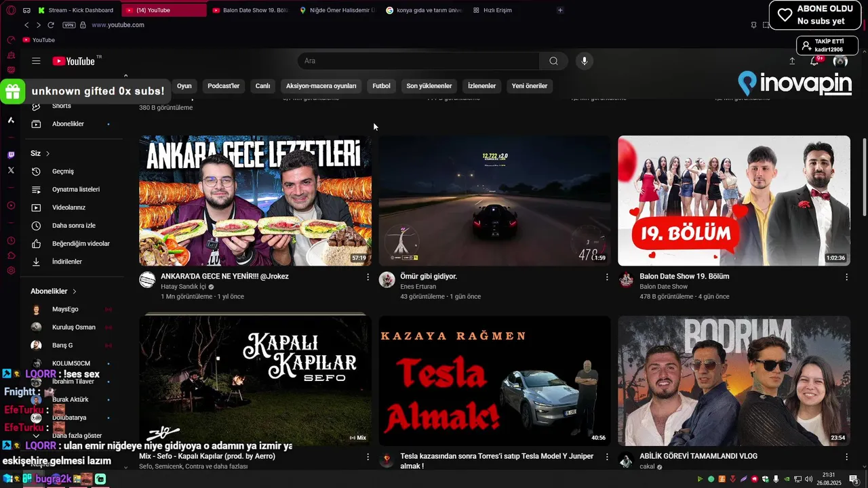
Task: Click the snapshot icon in address bar
Action: pos(766,25)
